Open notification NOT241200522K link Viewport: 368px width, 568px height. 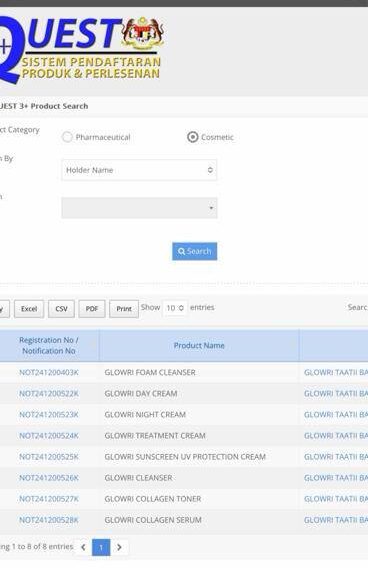click(x=49, y=393)
